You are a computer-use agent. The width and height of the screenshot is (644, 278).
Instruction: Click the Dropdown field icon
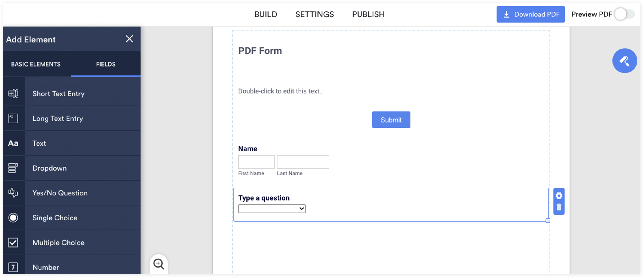pos(13,168)
